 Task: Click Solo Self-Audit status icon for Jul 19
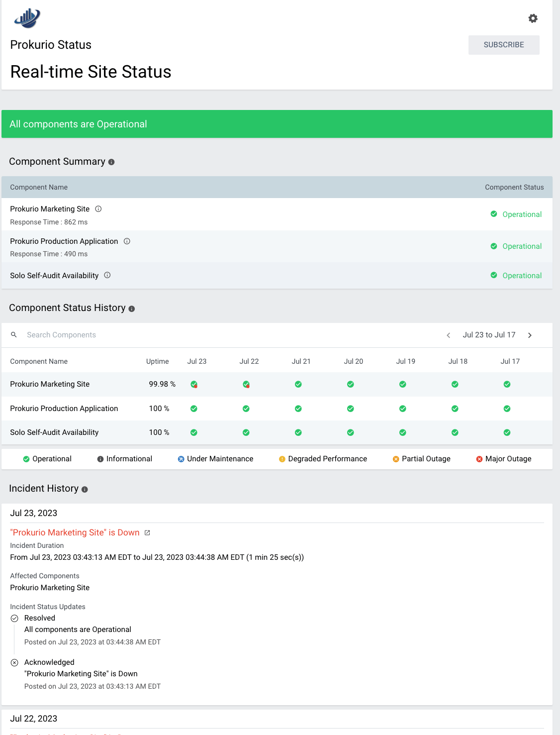[x=403, y=432]
